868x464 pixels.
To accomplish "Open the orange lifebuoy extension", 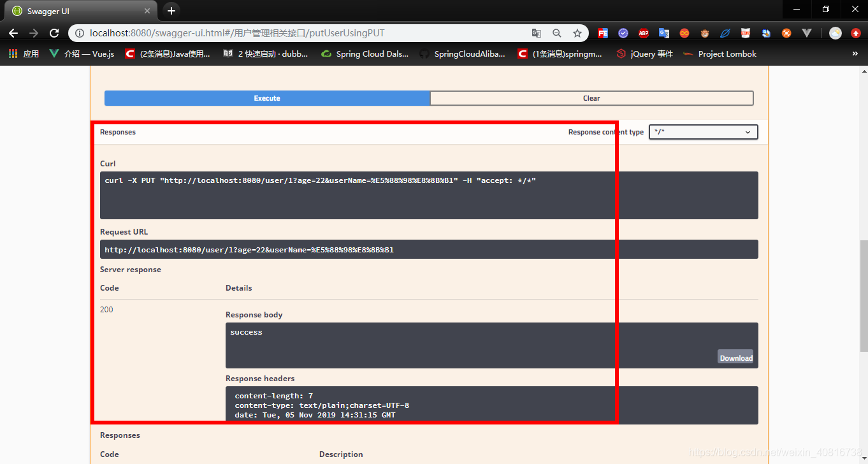I will click(x=786, y=33).
